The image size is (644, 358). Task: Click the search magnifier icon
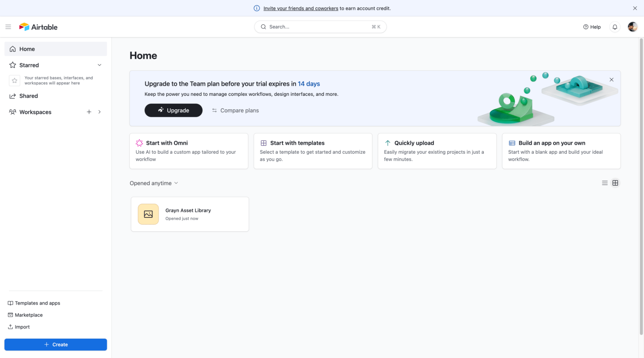[x=263, y=27]
